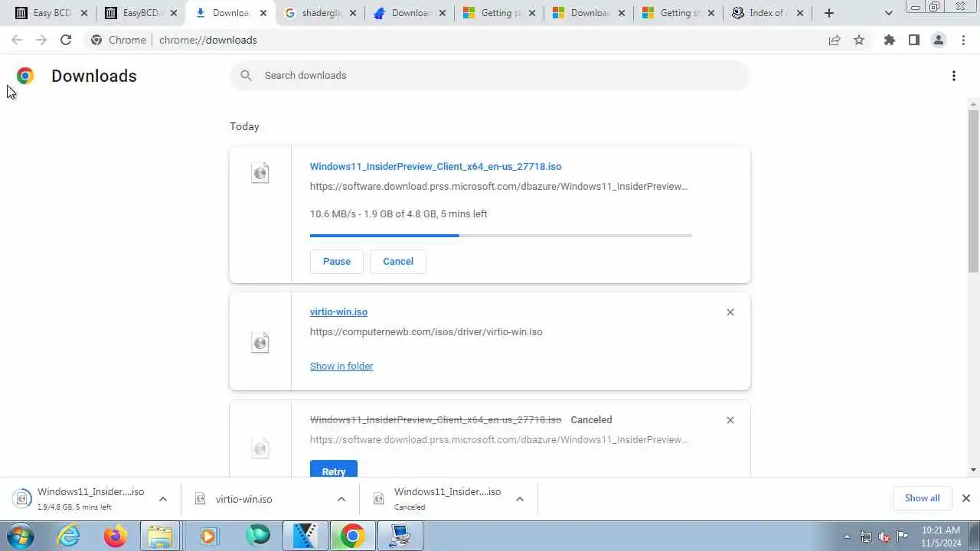Click the Today date heading
Viewport: 980px width, 551px height.
coord(244,126)
